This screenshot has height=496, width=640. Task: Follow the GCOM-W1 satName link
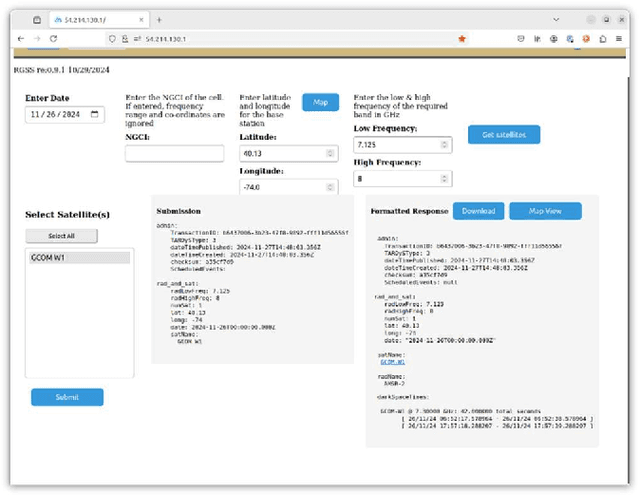coord(394,361)
